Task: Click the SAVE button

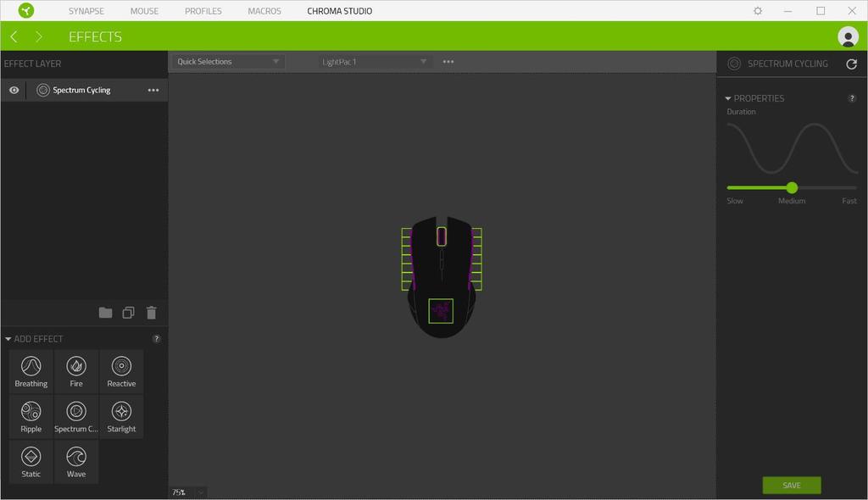Action: point(792,485)
